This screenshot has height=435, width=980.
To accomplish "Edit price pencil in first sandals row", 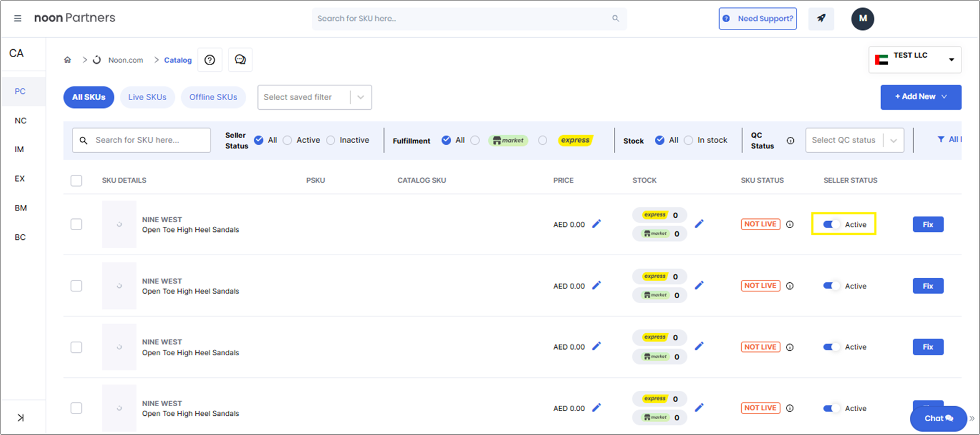I will point(596,224).
